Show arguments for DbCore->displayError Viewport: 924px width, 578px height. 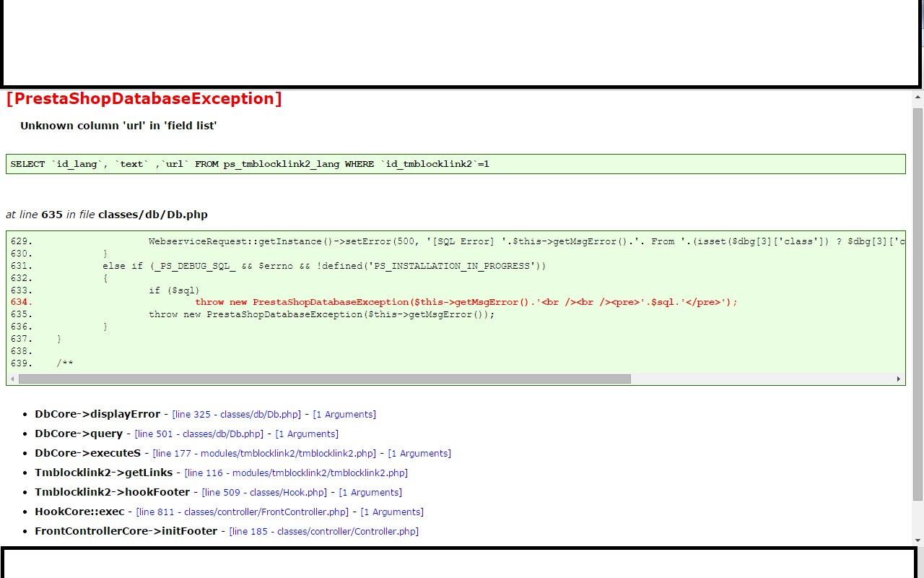[344, 415]
